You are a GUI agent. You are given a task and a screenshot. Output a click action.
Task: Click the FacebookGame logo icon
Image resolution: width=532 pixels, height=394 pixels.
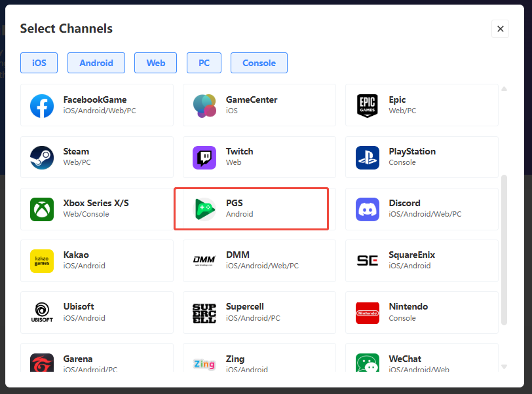tap(42, 106)
